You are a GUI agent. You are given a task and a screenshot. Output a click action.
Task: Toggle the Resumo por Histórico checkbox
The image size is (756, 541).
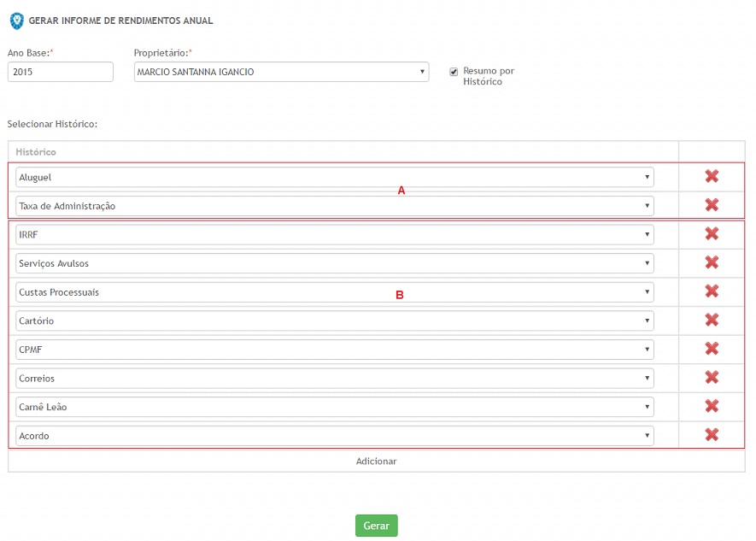(x=454, y=72)
